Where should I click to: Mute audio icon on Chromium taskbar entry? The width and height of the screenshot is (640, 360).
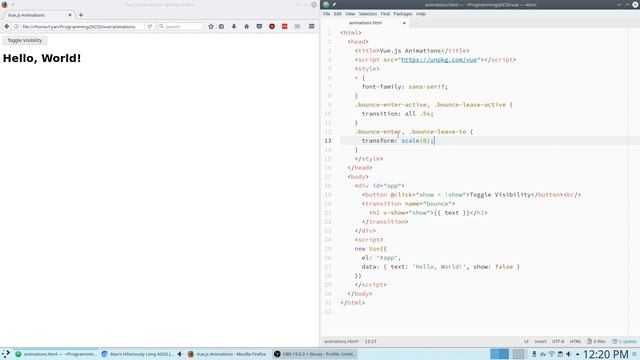click(180, 354)
